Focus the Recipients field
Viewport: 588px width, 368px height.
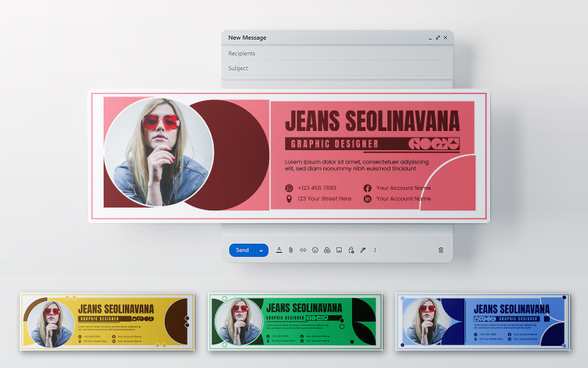337,53
